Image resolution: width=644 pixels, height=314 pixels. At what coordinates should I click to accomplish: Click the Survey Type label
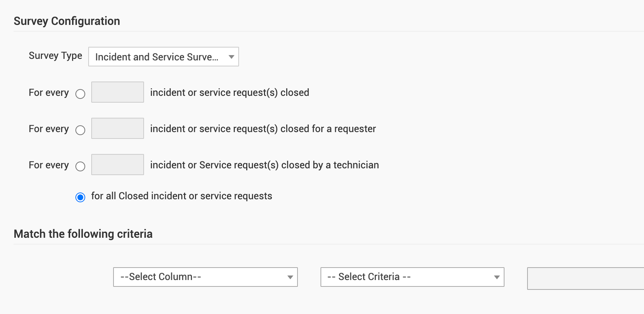point(55,56)
